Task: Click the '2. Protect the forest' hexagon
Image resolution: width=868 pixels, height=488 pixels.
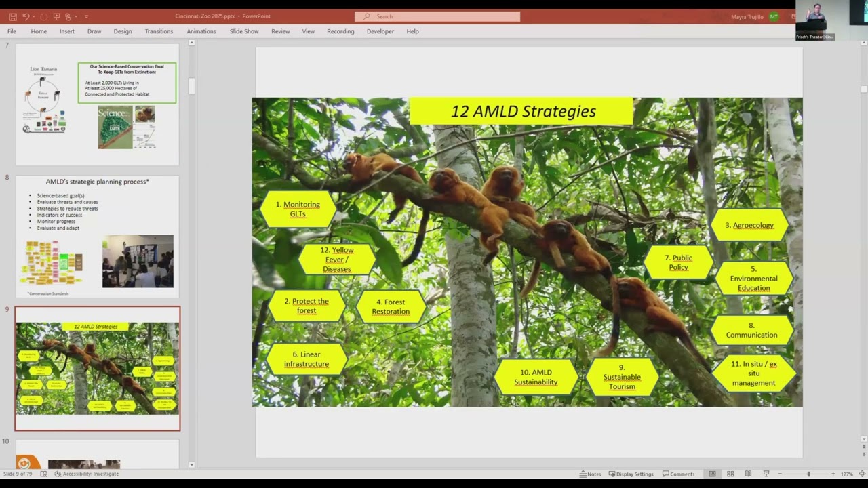Action: tap(307, 306)
